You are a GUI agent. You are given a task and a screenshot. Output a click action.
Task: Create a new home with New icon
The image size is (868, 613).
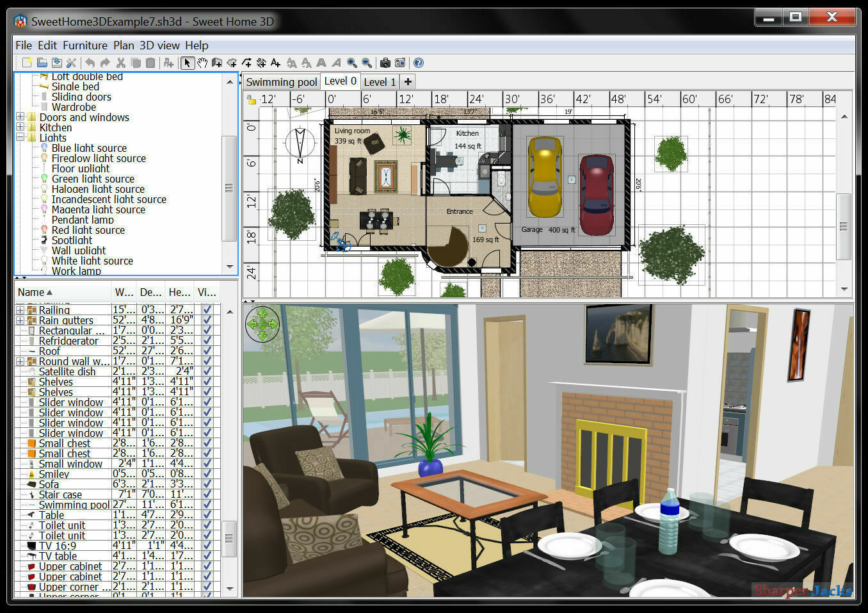[27, 63]
